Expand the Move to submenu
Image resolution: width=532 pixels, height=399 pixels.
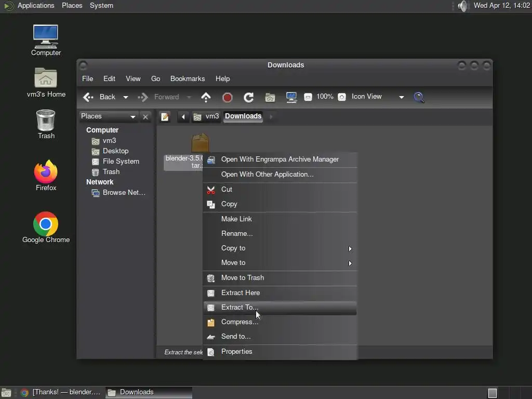(x=280, y=263)
